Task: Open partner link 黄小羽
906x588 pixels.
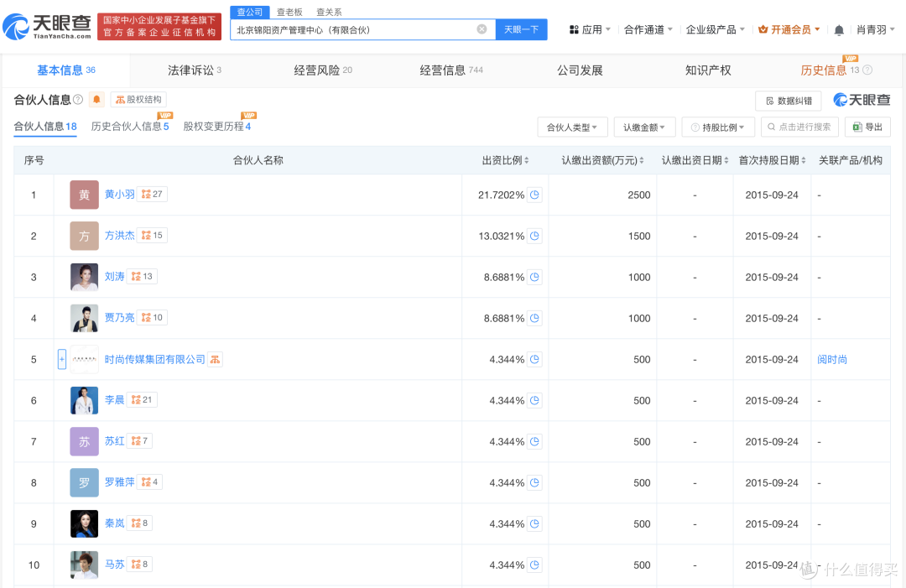Action: (120, 194)
